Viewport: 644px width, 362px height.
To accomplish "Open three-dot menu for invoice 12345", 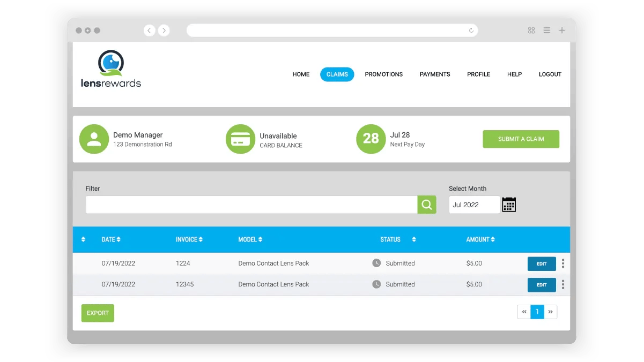I will coord(562,284).
